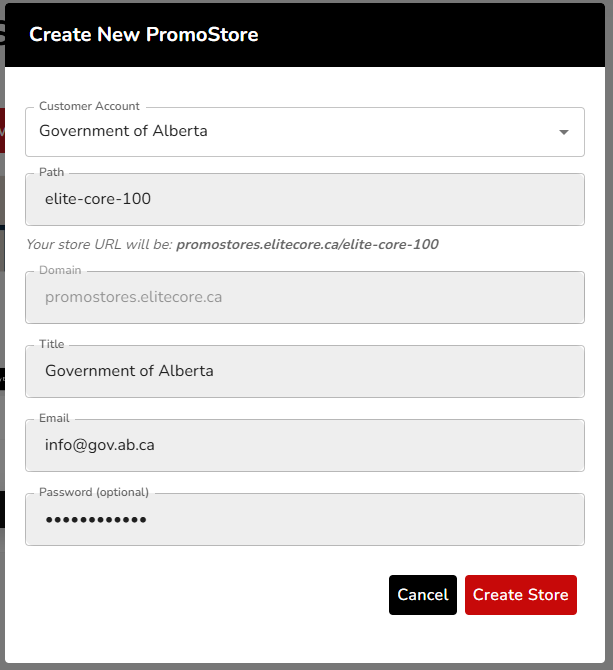Click the 'Government of Alberta' selected account value
This screenshot has height=670, width=613.
(x=123, y=131)
